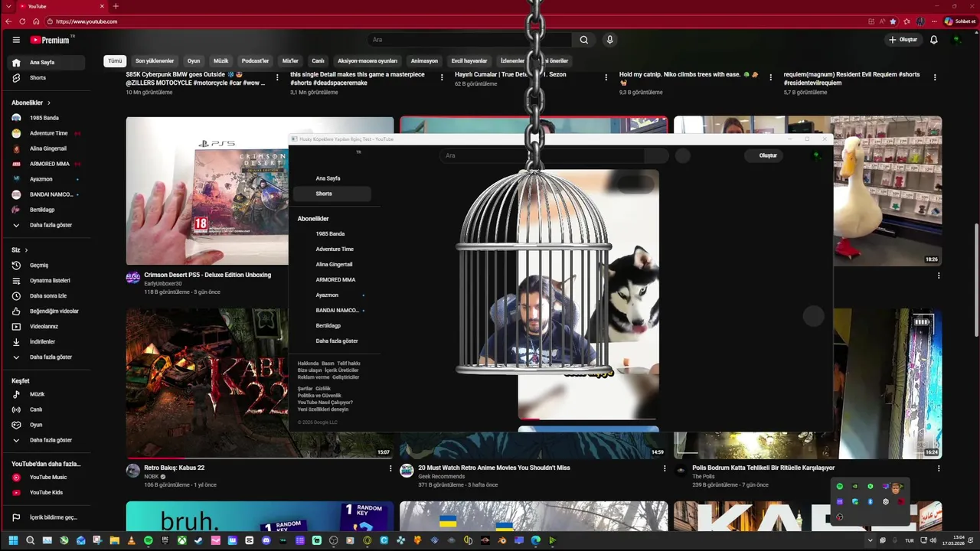Screen dimensions: 980x551
Task: Open Beğendiğim videolar list
Action: (x=46, y=311)
